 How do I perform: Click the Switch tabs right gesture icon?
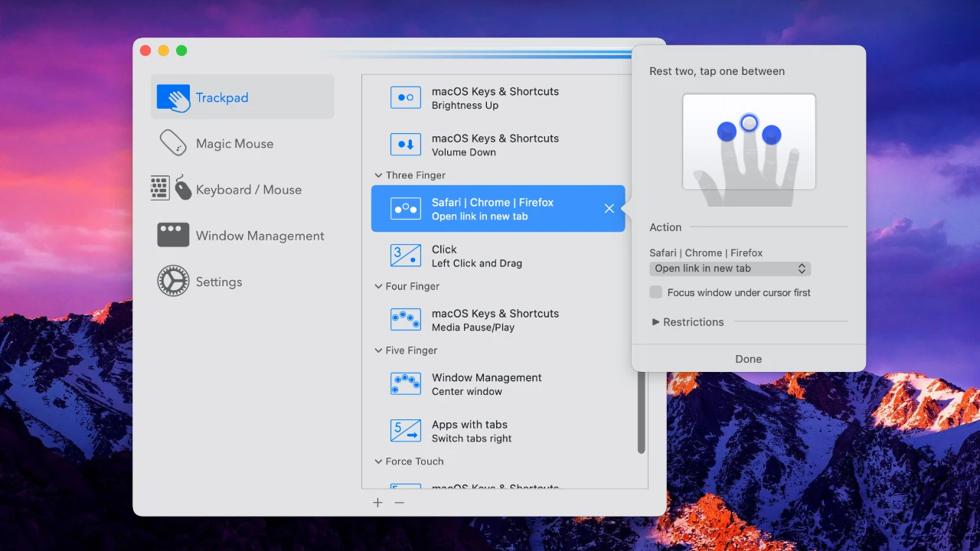[406, 431]
